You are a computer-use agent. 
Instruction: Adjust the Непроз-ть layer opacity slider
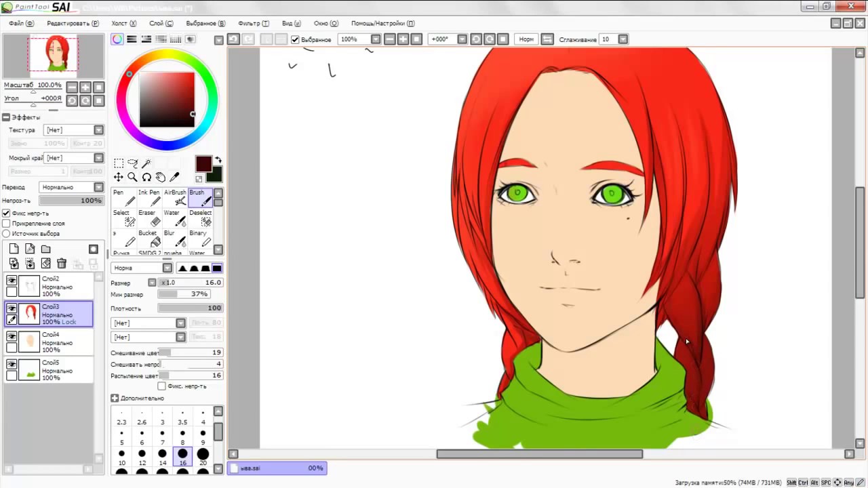coord(71,201)
